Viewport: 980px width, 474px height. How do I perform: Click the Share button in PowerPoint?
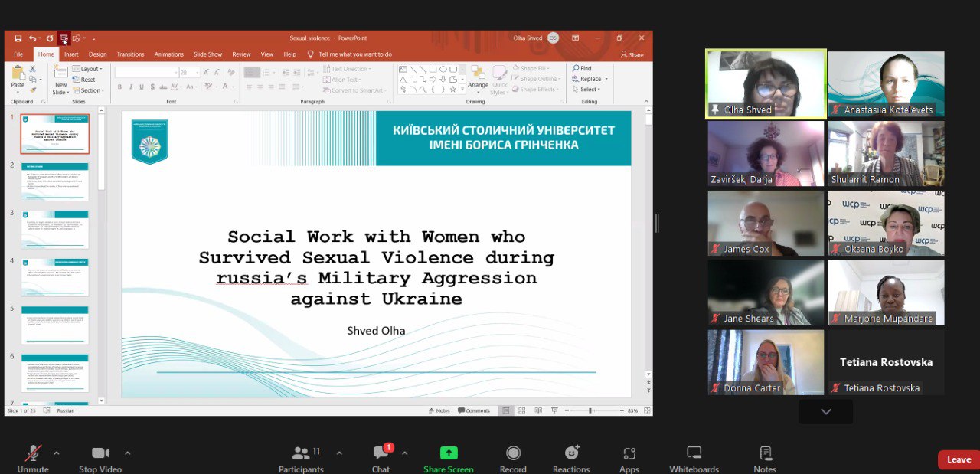click(632, 54)
